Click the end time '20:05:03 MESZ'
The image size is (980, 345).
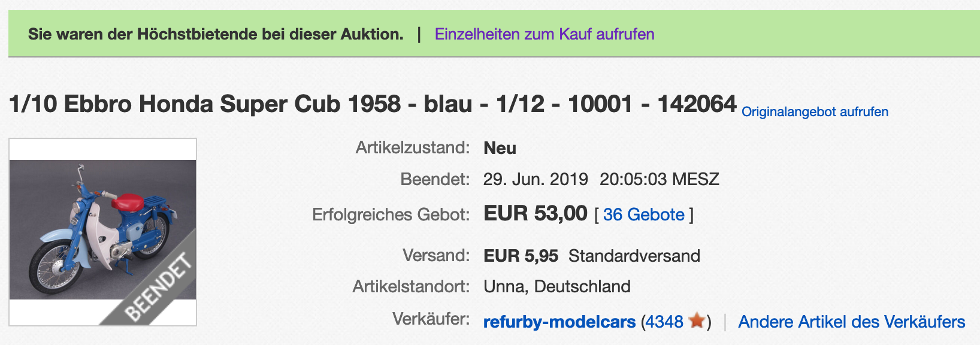pos(659,179)
